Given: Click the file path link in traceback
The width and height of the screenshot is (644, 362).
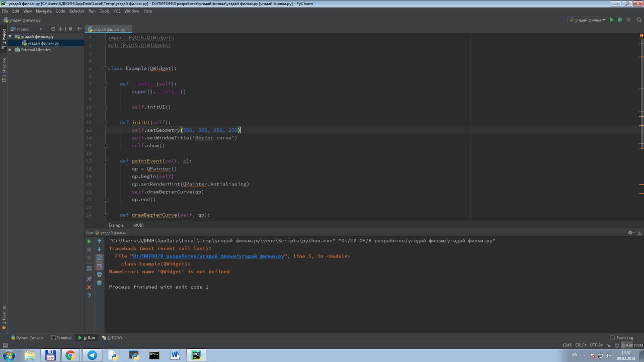Looking at the screenshot, I should click(209, 256).
